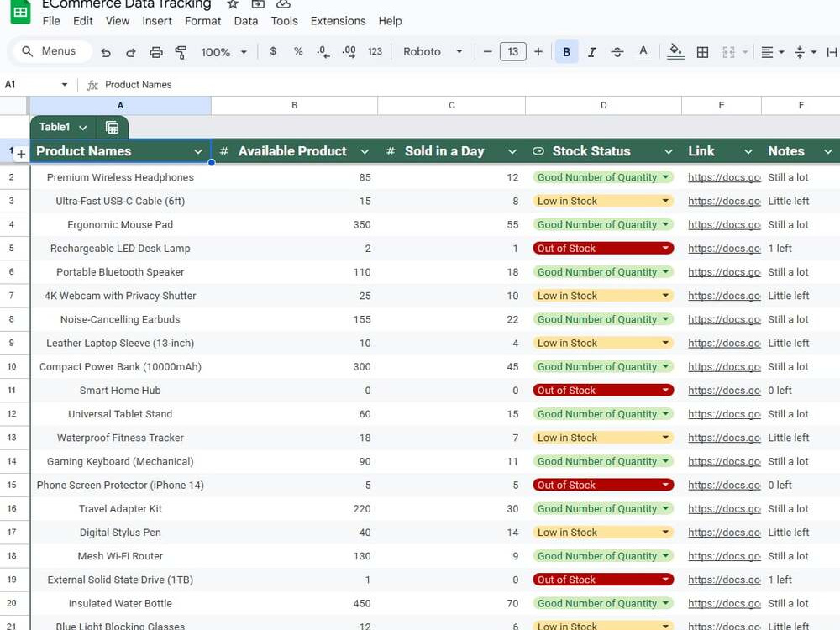
Task: Select the Paint format roller icon
Action: pos(181,52)
